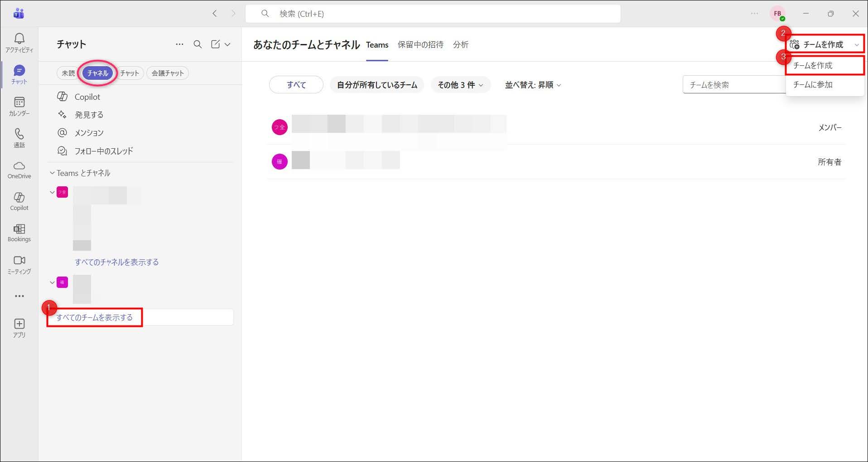
Task: Open the Bookings app icon
Action: 19,229
